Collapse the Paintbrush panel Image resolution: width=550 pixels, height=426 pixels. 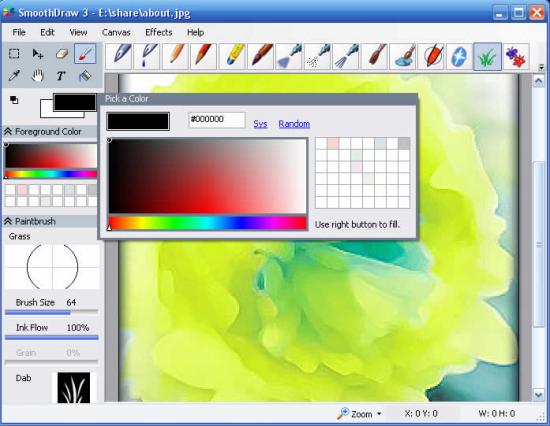[8, 221]
